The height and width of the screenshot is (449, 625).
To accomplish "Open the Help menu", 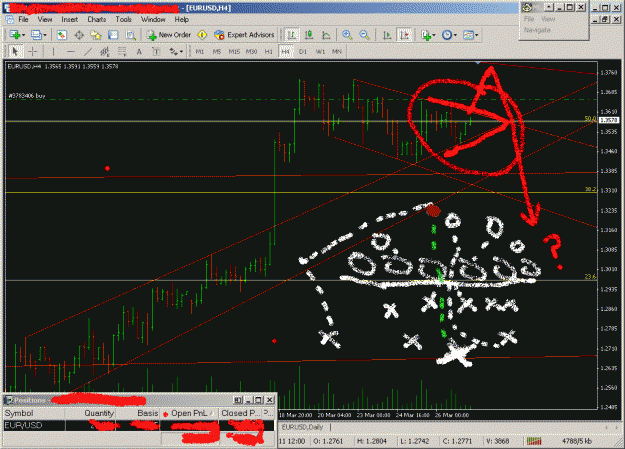I will tap(181, 19).
